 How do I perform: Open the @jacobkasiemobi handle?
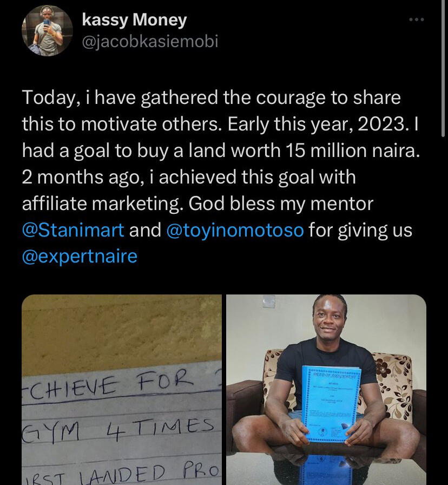point(150,41)
